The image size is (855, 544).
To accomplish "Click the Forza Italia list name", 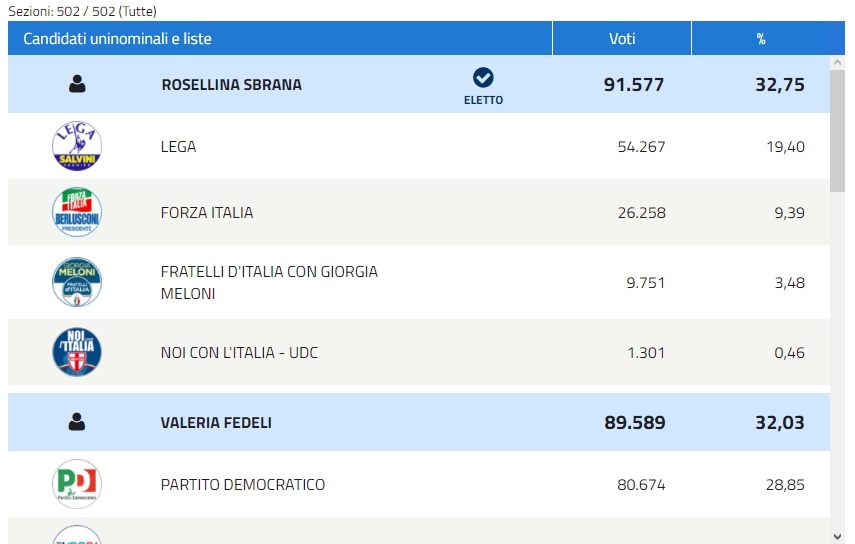I will click(x=207, y=213).
